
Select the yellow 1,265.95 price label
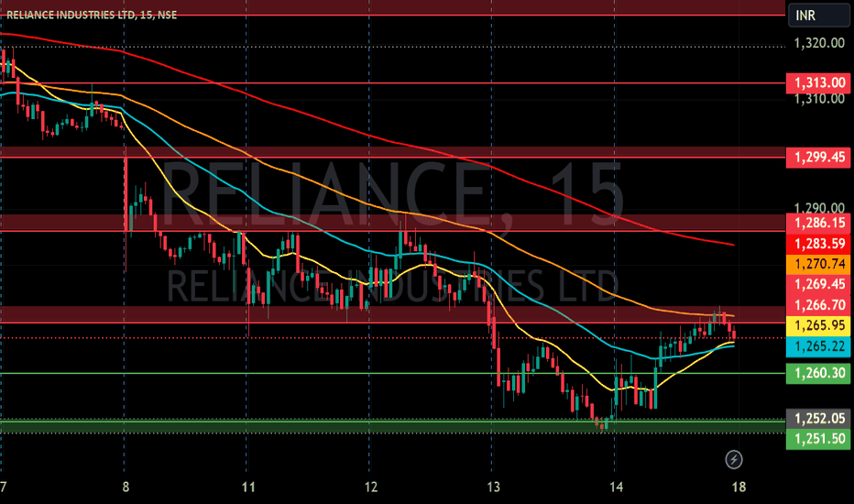(x=818, y=326)
